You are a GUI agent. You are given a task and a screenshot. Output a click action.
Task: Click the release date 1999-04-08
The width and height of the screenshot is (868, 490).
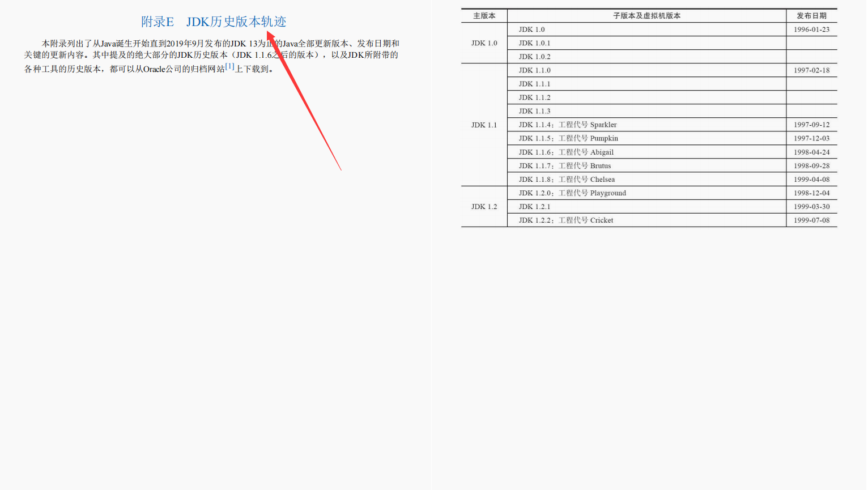coord(811,179)
